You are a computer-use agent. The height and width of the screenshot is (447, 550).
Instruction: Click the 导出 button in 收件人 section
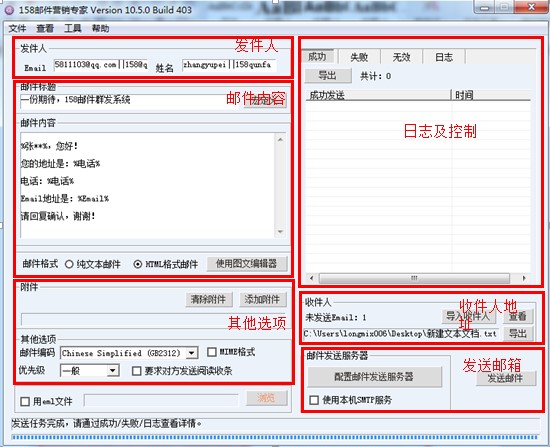click(x=518, y=333)
